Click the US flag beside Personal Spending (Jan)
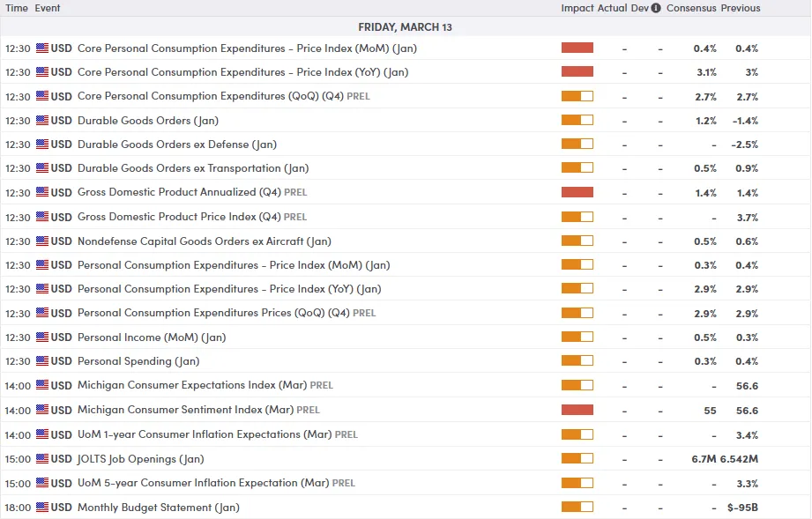This screenshot has height=519, width=812. (x=41, y=360)
